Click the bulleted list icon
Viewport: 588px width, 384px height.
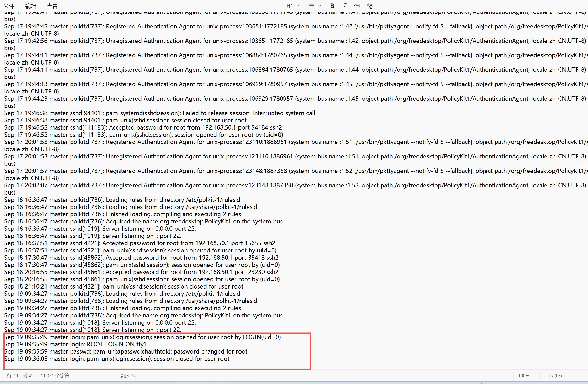(x=311, y=6)
